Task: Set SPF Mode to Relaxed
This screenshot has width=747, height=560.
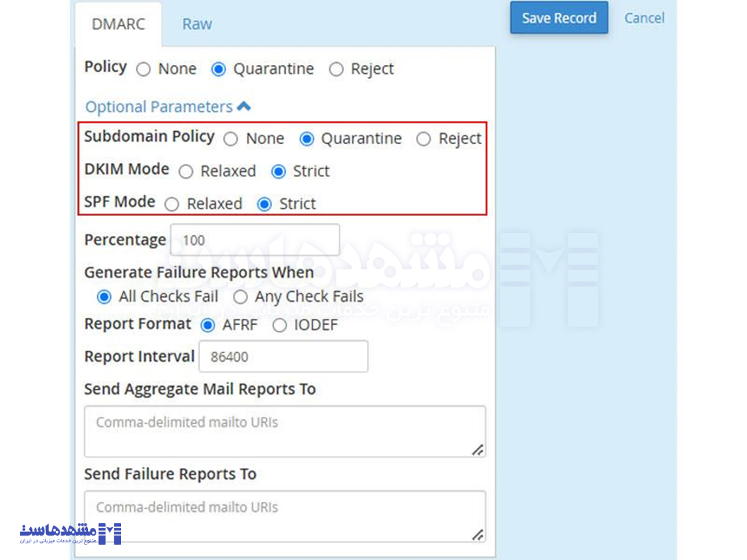Action: pyautogui.click(x=172, y=205)
